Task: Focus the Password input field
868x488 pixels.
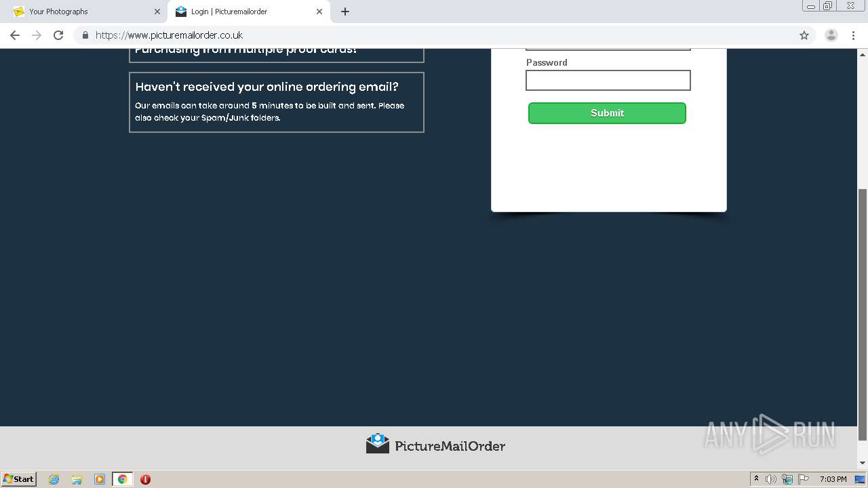Action: click(608, 80)
